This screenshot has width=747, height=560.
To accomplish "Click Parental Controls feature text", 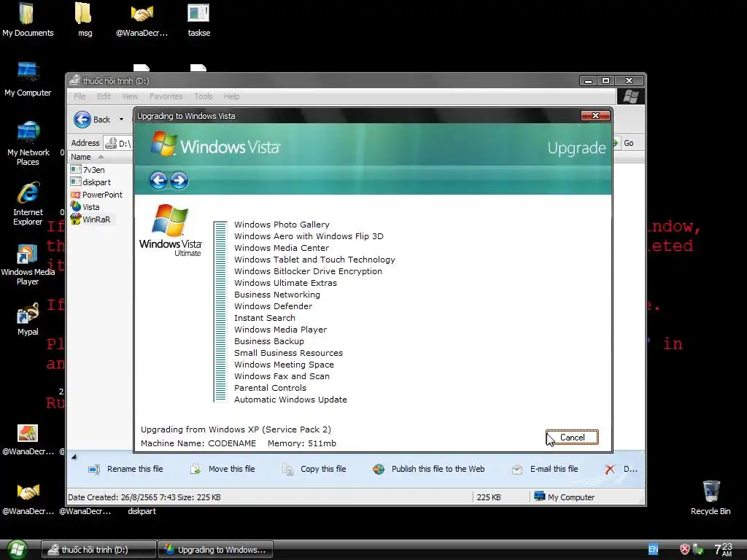I will coord(270,388).
